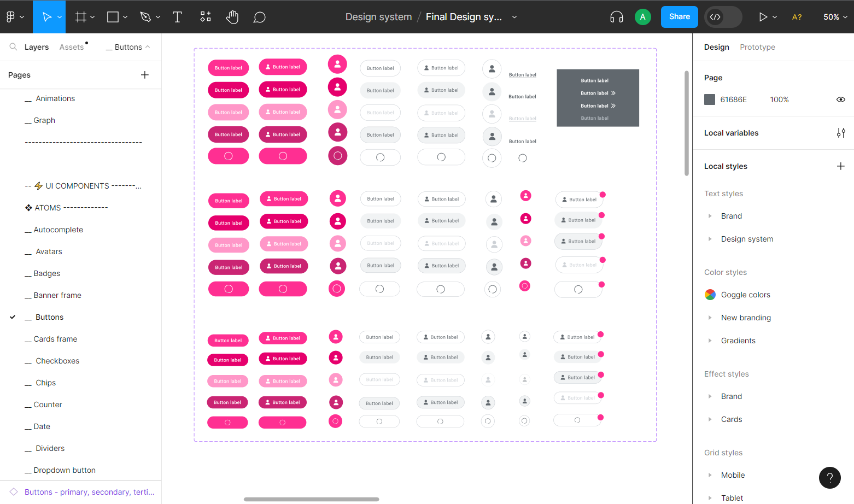Expand the Gradients color styles group
This screenshot has height=504, width=854.
(710, 341)
